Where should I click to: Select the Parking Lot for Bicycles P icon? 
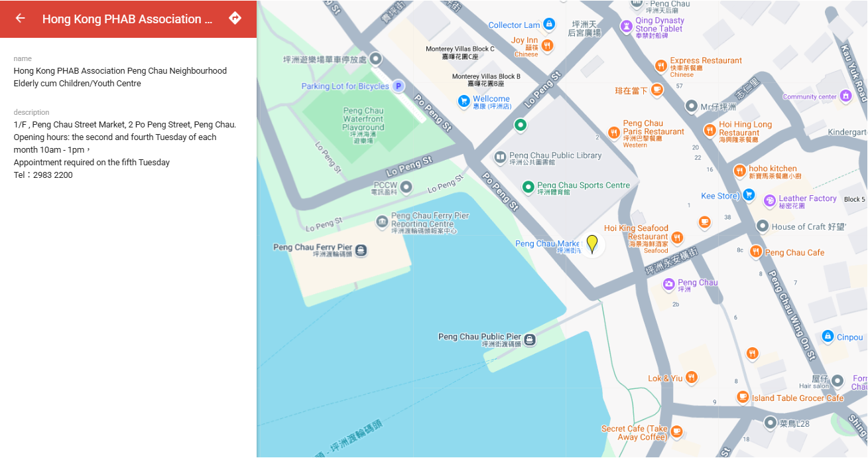pos(398,86)
